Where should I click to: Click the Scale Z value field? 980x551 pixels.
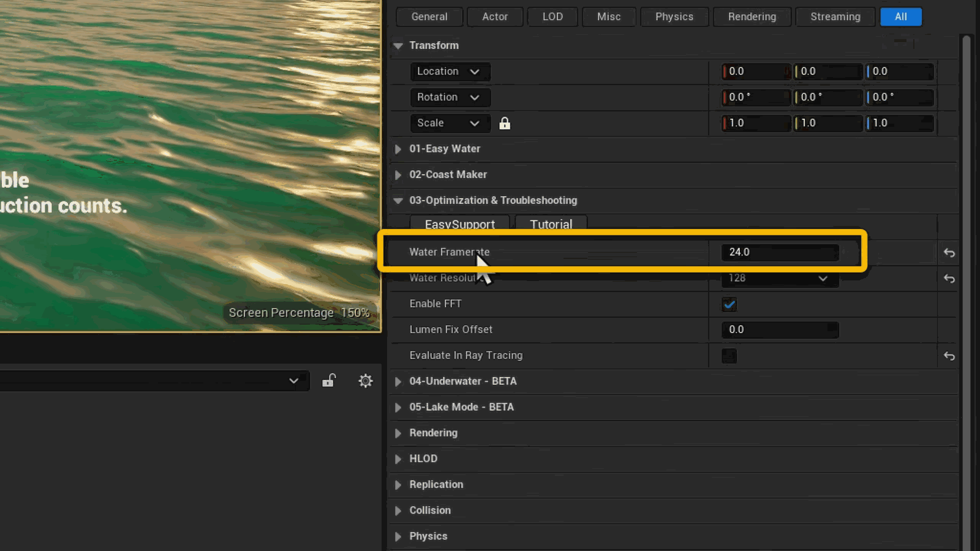pyautogui.click(x=900, y=123)
